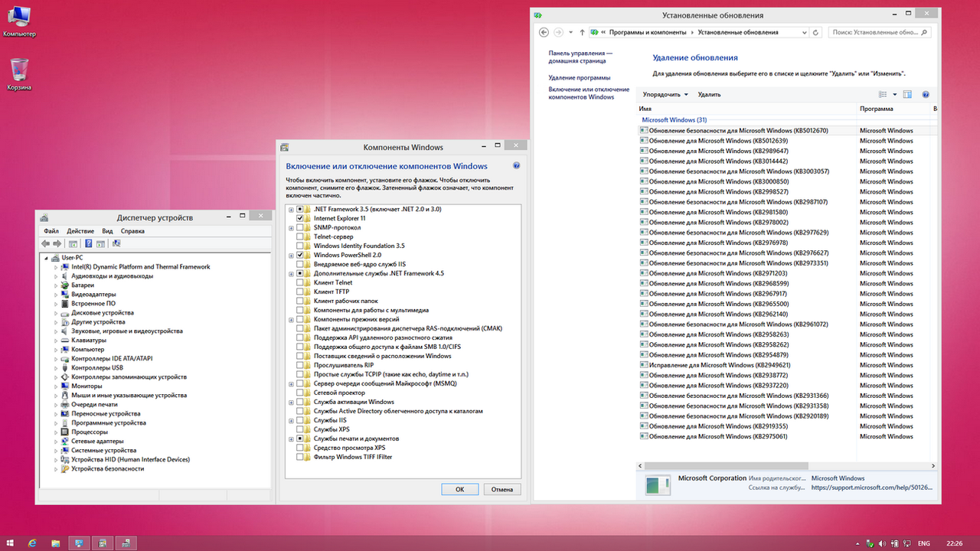
Task: Toggle the preview pane icon in updates window
Action: point(907,94)
